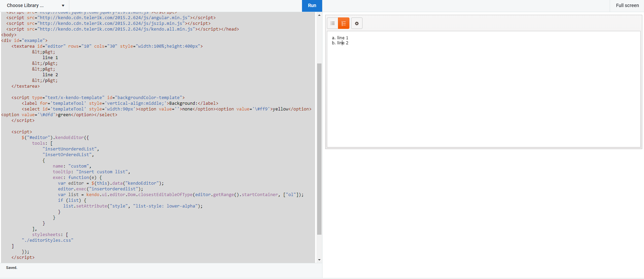This screenshot has width=644, height=279.
Task: Click the code editor scroll up arrow
Action: pos(319,15)
